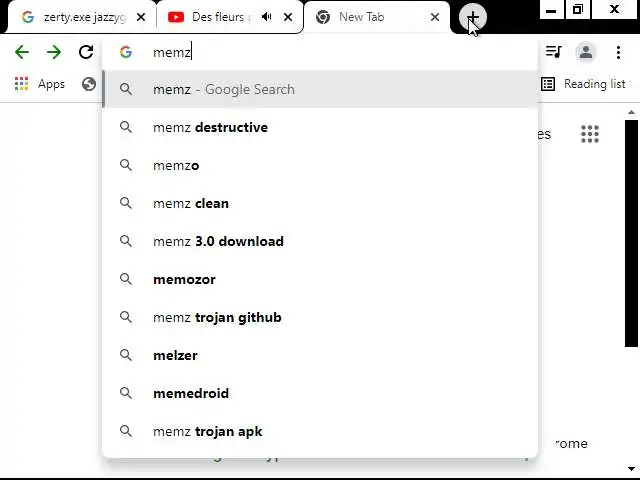Click the address bar containing memz

click(x=330, y=52)
